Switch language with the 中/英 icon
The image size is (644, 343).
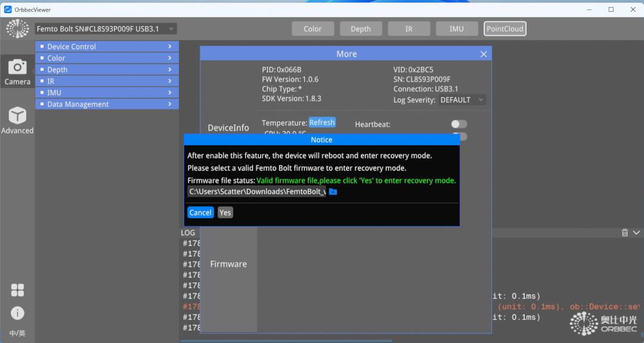pos(17,333)
